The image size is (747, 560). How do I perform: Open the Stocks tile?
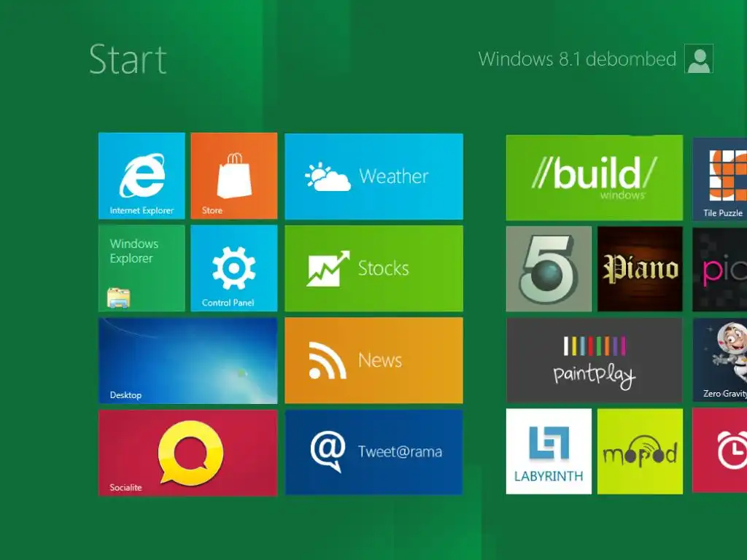[374, 268]
